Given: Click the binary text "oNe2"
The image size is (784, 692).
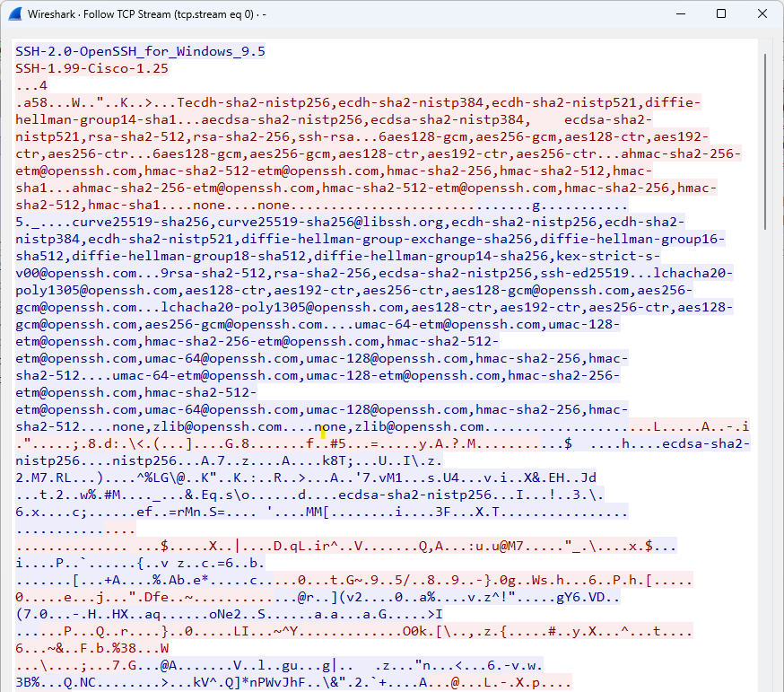Looking at the screenshot, I should coord(225,614).
